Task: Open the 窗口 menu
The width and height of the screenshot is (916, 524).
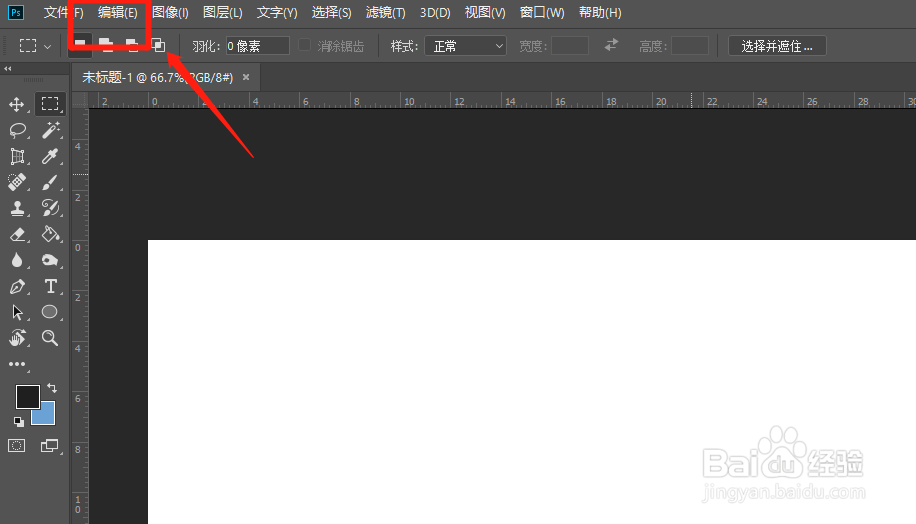Action: tap(542, 12)
